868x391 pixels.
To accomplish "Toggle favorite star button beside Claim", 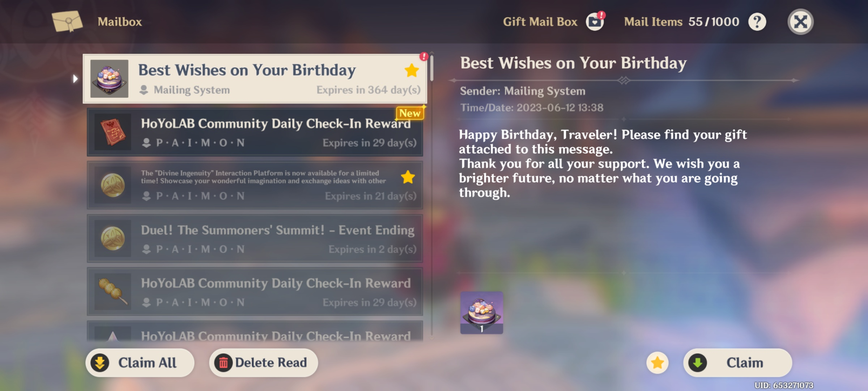I will pos(658,363).
